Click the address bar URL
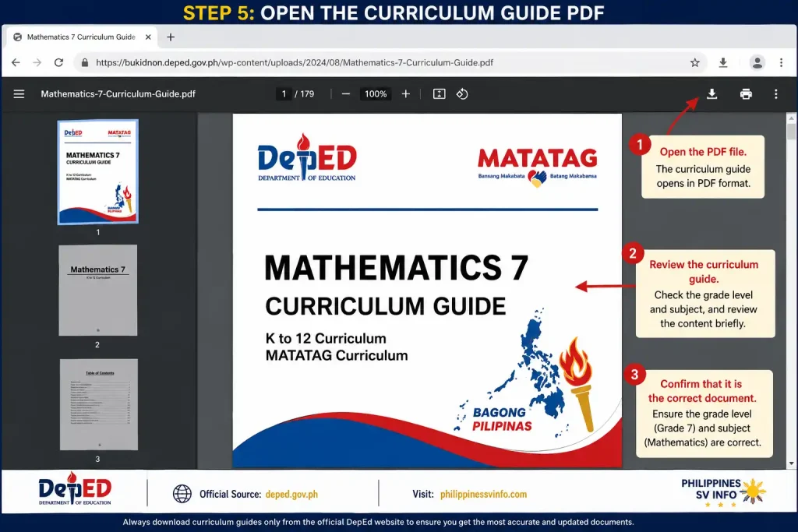The height and width of the screenshot is (532, 798). click(x=294, y=62)
